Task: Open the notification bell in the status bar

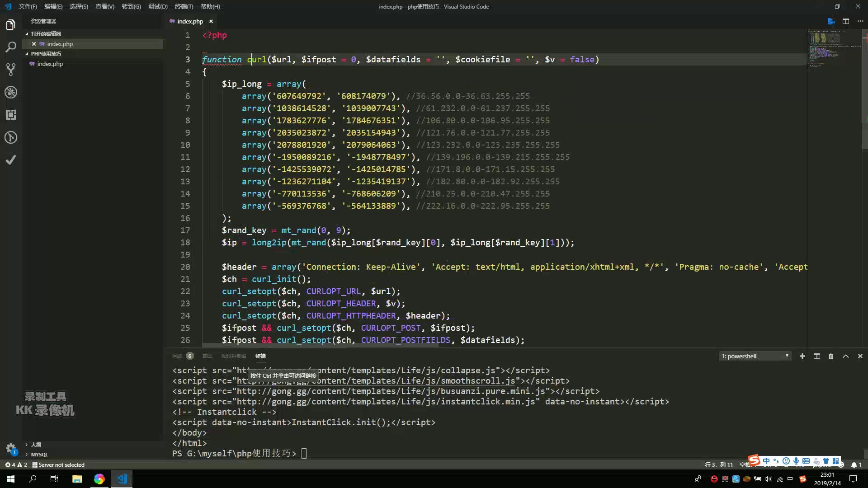Action: tap(856, 465)
